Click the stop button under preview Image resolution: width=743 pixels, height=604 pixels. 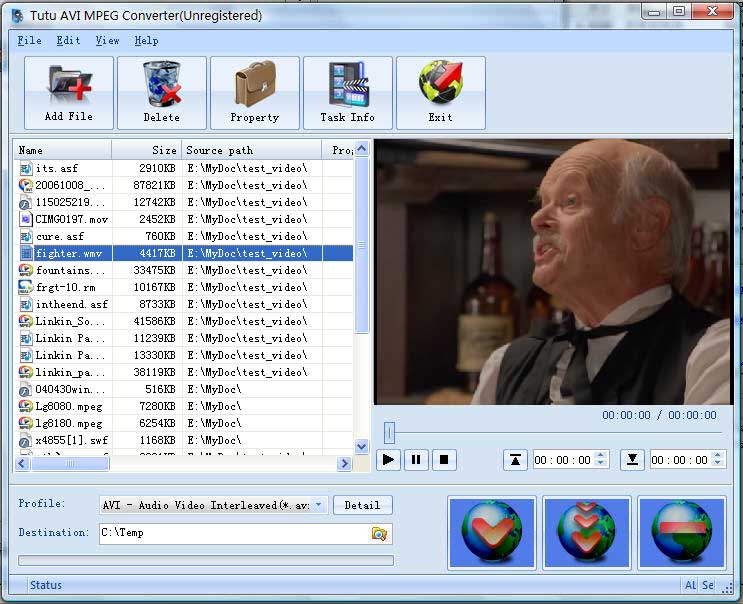pyautogui.click(x=444, y=460)
